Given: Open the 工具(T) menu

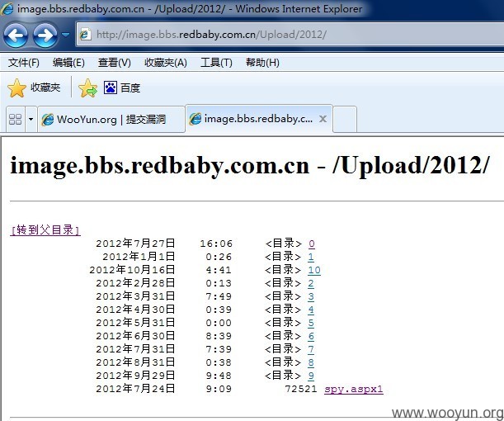Looking at the screenshot, I should coord(216,63).
